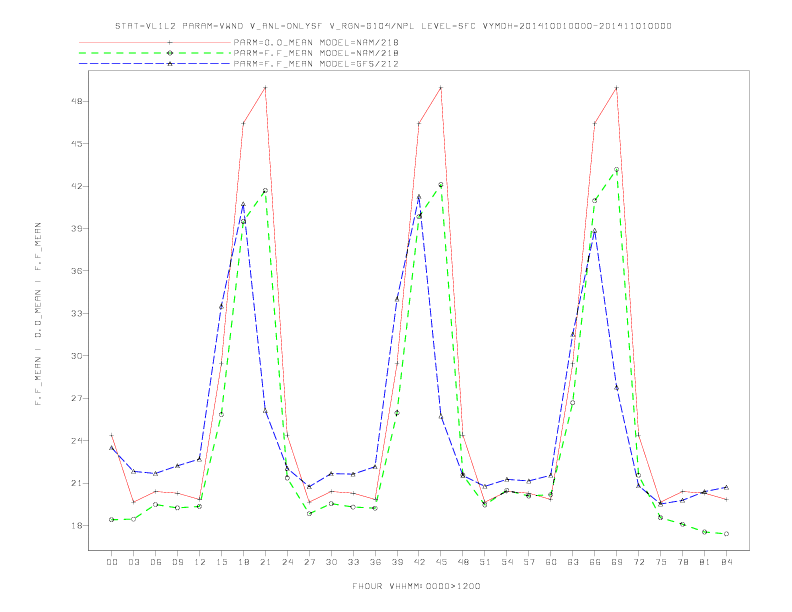Click x-axis forecast hour label 36
The image size is (792, 612).
tap(375, 562)
